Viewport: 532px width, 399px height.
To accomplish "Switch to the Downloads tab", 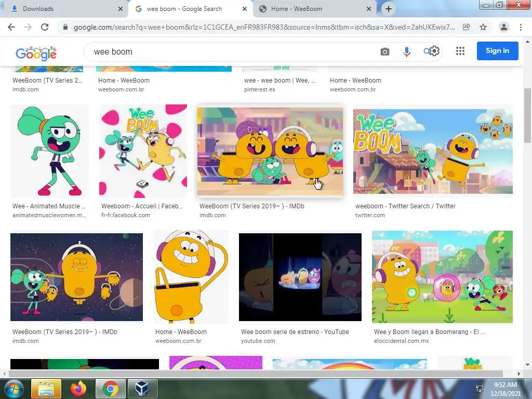I will pos(64,9).
